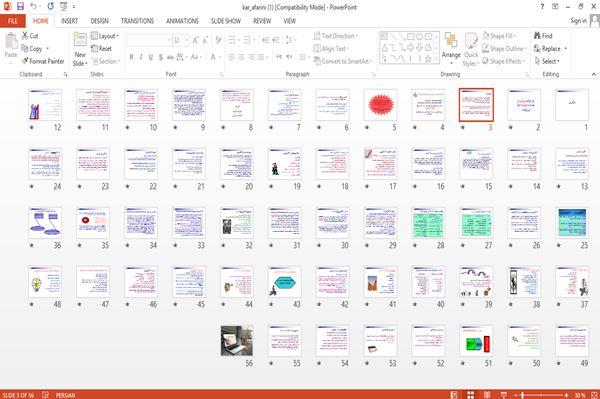600x399 pixels.
Task: Click Shape Effects button
Action: pyautogui.click(x=504, y=61)
